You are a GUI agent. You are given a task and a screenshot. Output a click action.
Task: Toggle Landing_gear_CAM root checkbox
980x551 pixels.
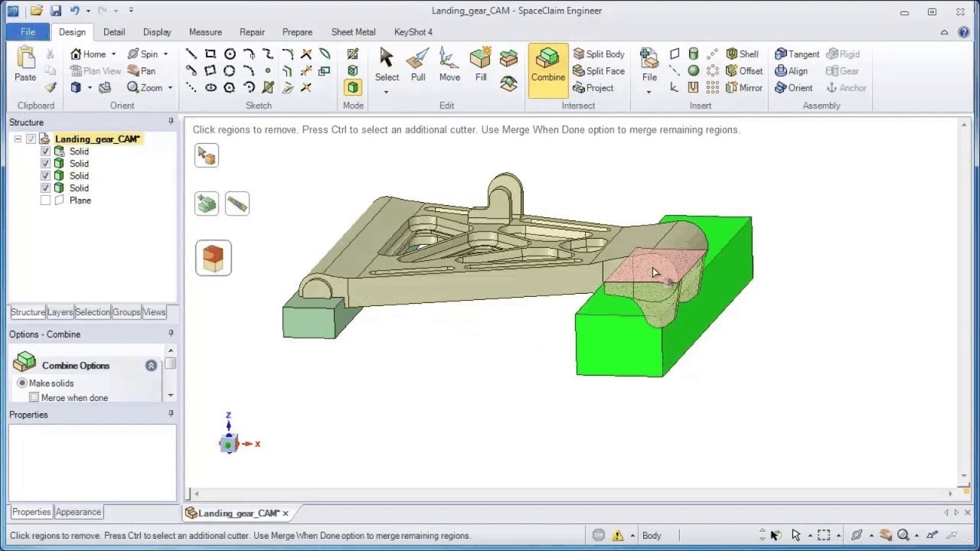click(x=31, y=139)
